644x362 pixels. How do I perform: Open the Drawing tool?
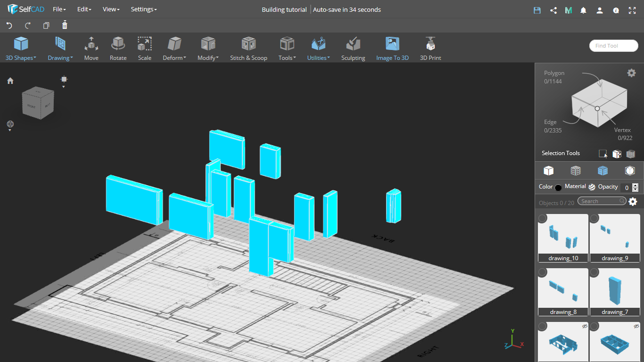pyautogui.click(x=60, y=49)
